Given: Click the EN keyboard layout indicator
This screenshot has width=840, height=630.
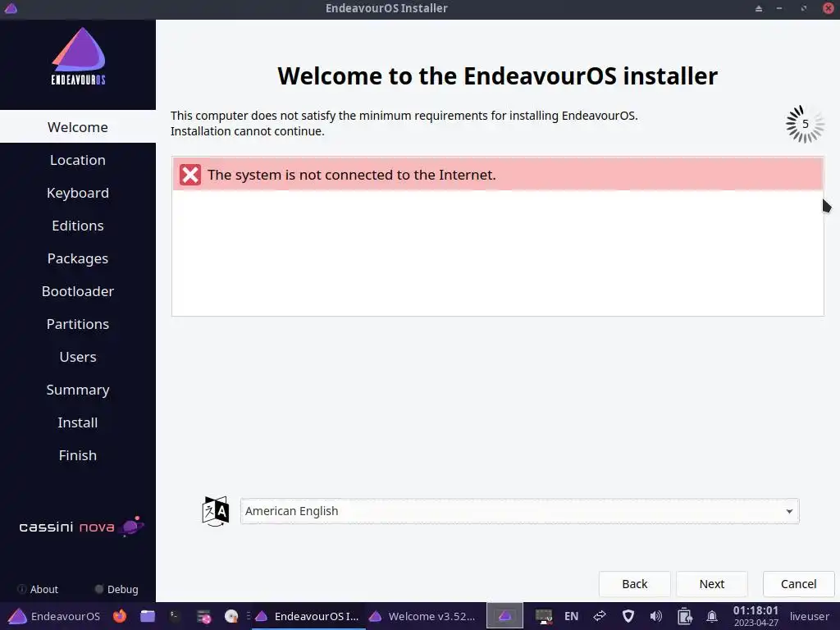Looking at the screenshot, I should (571, 616).
